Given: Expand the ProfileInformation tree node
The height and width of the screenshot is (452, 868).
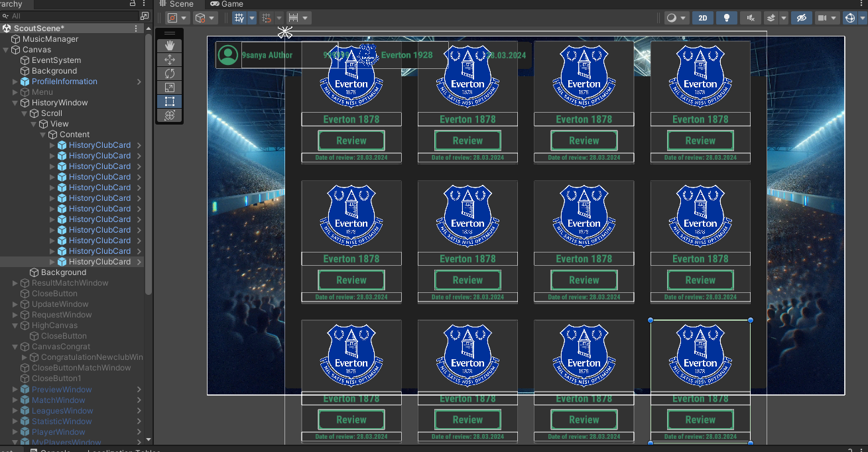Looking at the screenshot, I should [15, 82].
